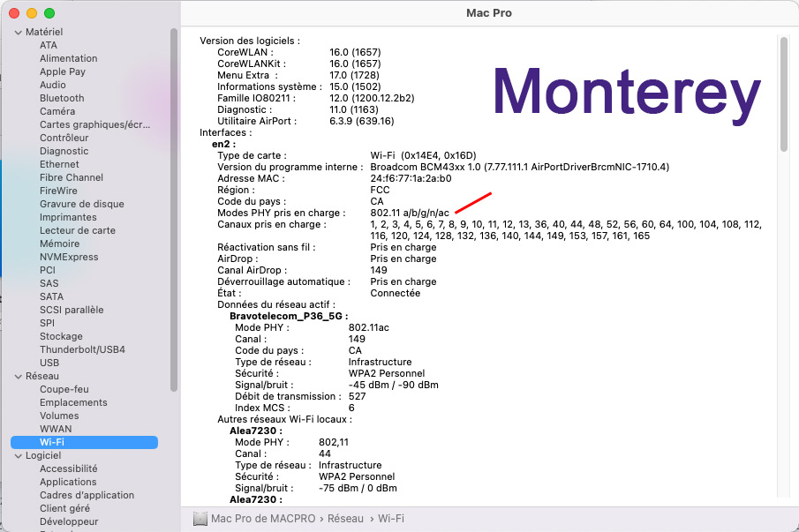Image resolution: width=799 pixels, height=532 pixels.
Task: Click the Connectée state value
Action: [x=396, y=293]
